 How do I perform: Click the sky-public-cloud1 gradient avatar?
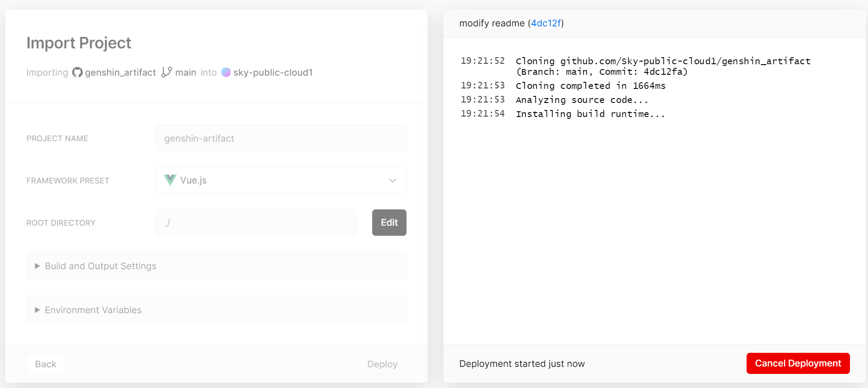[226, 72]
